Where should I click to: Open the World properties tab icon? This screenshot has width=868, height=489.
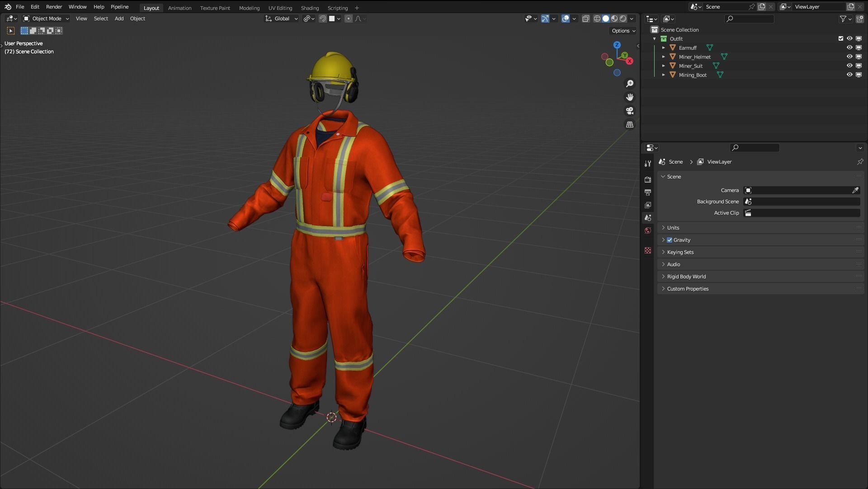(x=648, y=230)
